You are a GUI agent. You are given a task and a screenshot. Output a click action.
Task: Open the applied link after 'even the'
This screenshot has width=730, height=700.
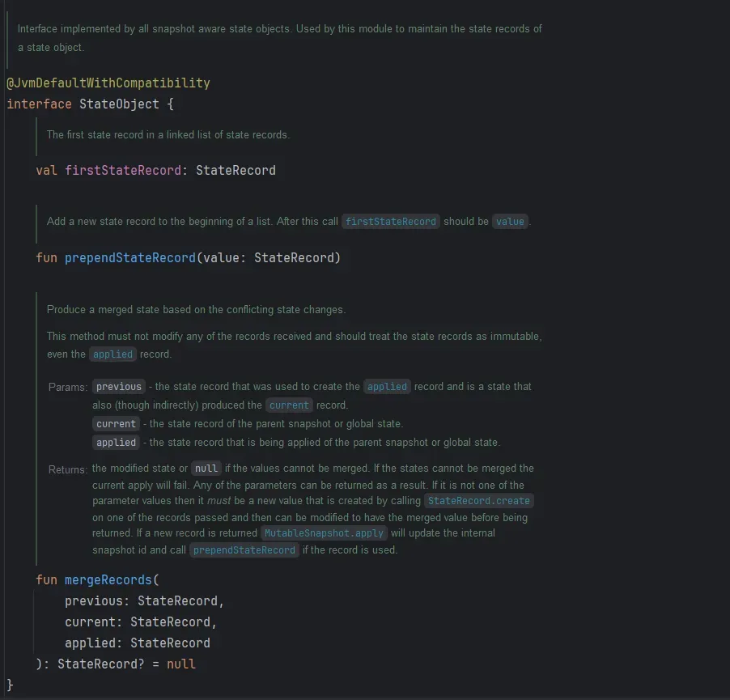click(x=112, y=354)
